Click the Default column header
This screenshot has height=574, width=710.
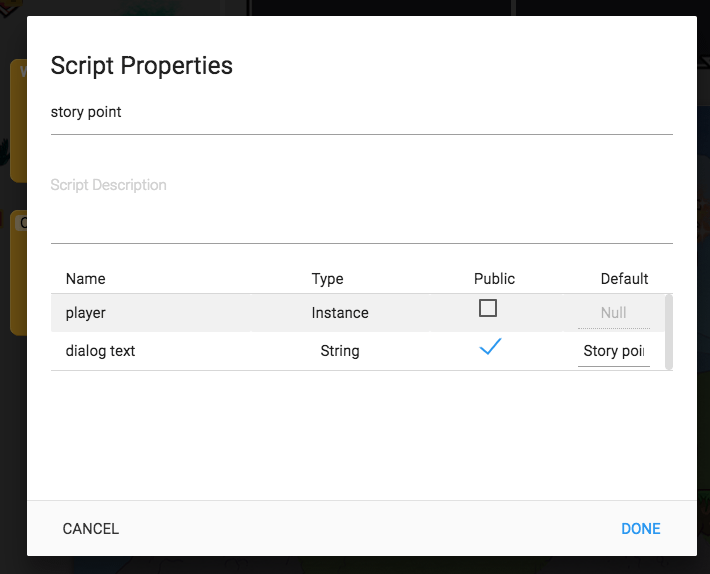[624, 279]
